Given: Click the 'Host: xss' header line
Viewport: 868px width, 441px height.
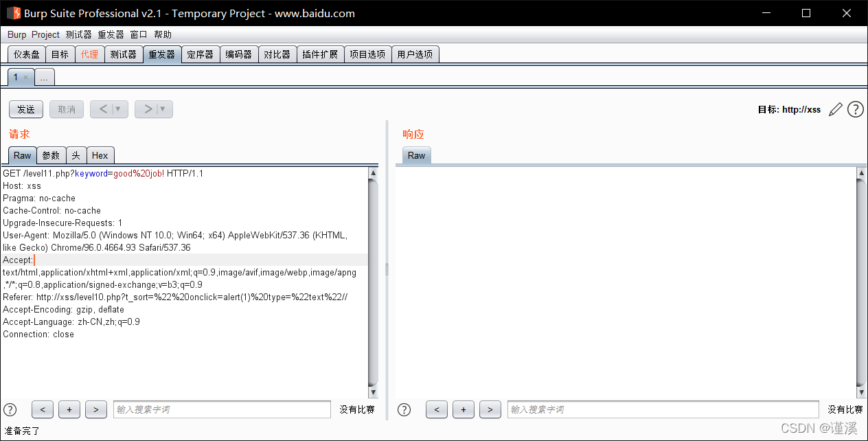Looking at the screenshot, I should pos(22,186).
